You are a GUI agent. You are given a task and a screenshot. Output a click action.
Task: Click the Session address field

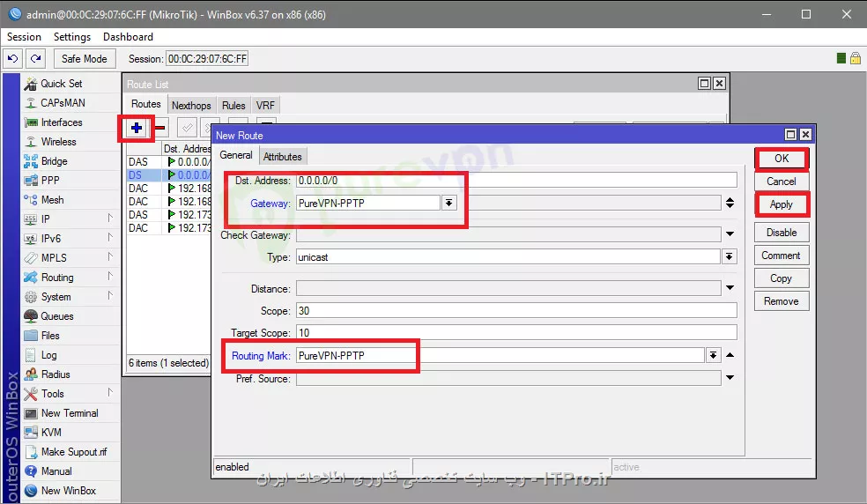[207, 59]
